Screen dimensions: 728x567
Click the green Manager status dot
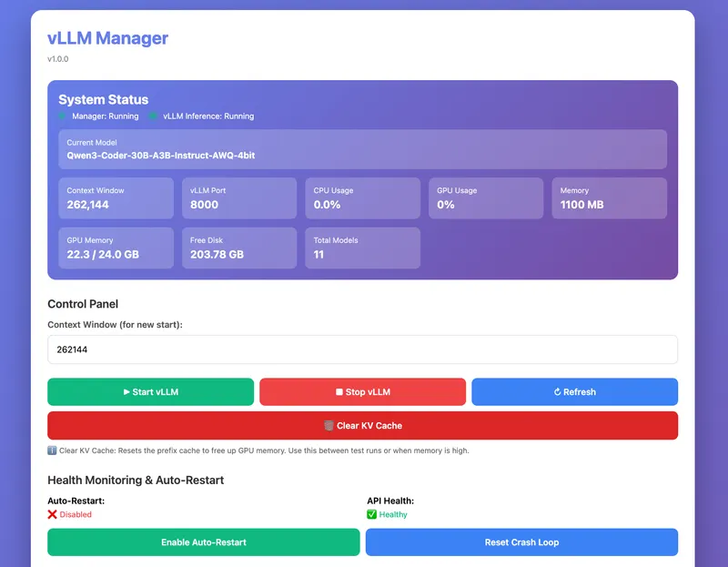(62, 116)
